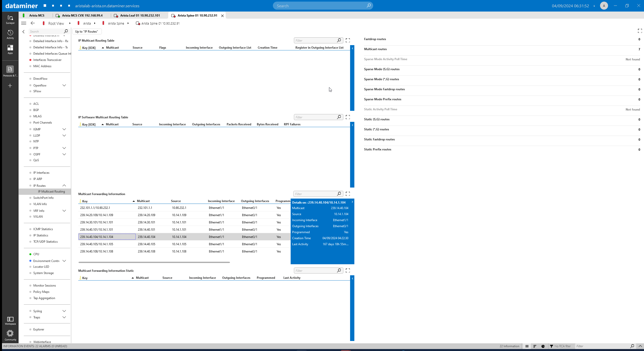Open Protocols & Templates sidebar icon
This screenshot has height=351, width=644.
[x=10, y=71]
